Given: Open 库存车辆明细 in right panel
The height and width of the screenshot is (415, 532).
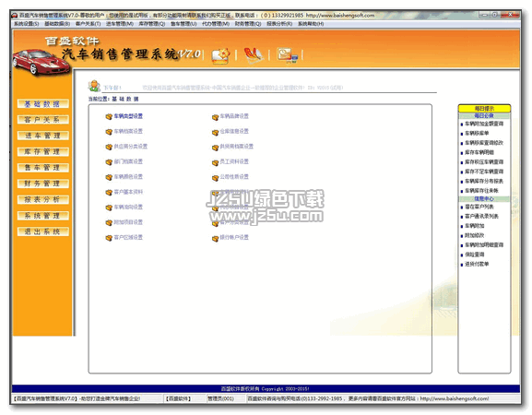Looking at the screenshot, I should tap(479, 152).
